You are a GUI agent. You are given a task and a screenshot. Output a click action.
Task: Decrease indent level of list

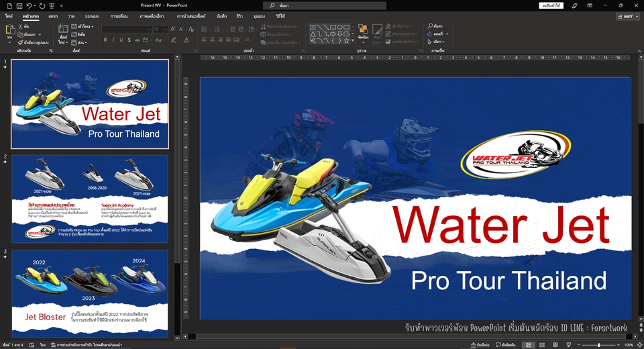tap(233, 29)
